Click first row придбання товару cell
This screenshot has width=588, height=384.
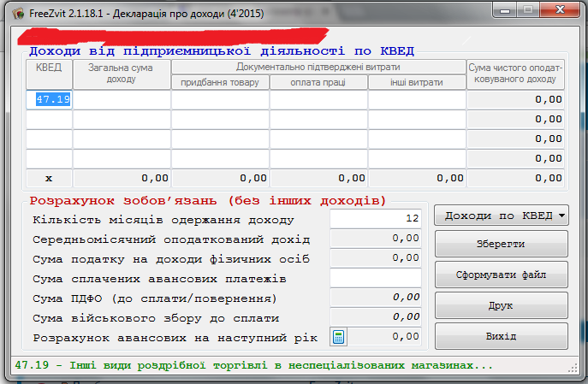point(220,99)
